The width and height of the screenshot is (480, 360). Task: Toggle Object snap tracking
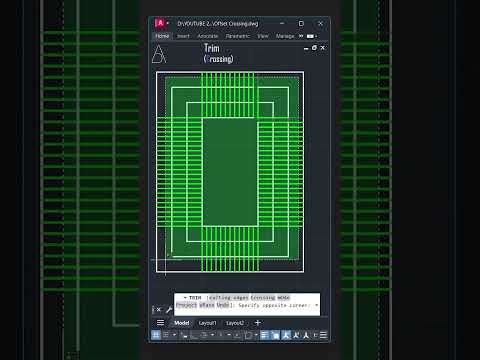[x=237, y=335]
